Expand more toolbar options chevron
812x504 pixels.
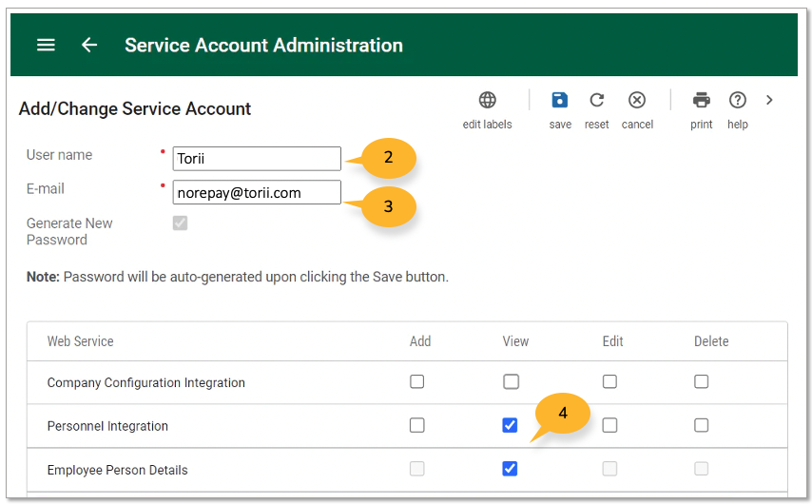[x=769, y=100]
